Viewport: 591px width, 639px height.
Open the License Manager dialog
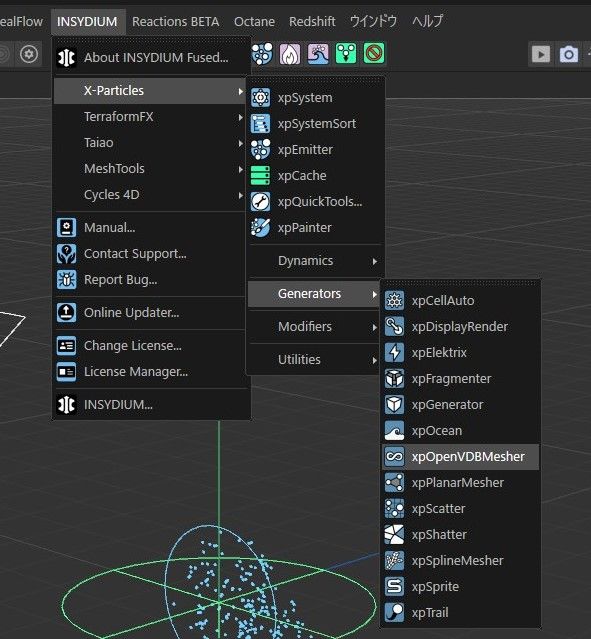[x=150, y=372]
